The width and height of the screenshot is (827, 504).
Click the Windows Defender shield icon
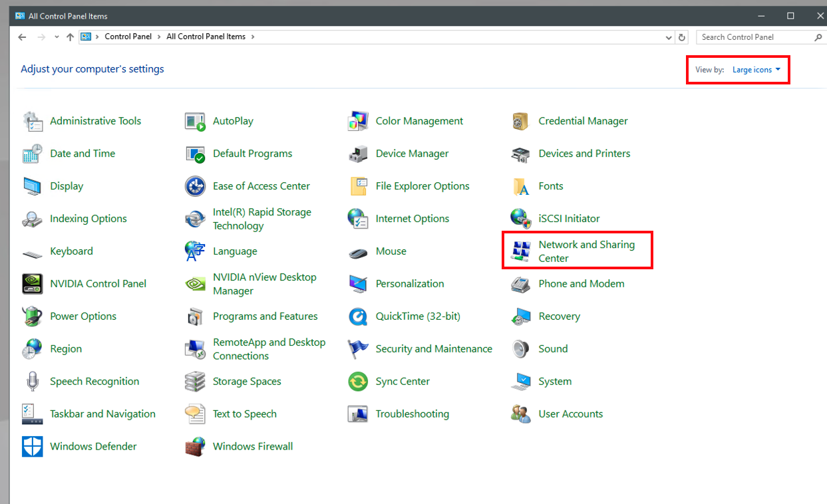[x=33, y=447]
